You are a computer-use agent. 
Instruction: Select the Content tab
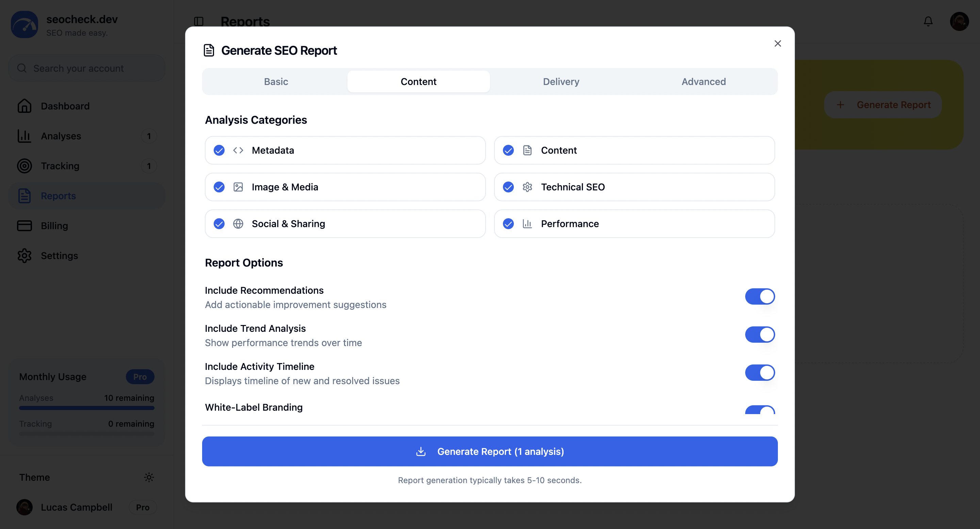coord(419,82)
